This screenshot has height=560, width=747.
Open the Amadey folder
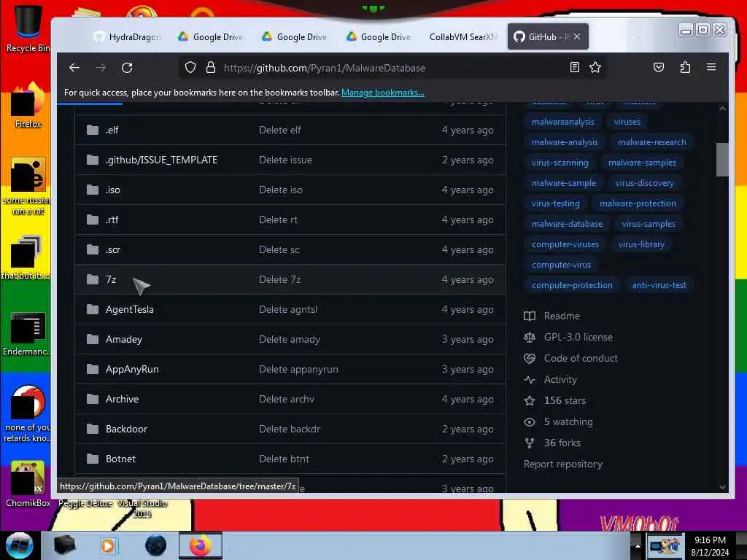point(124,340)
